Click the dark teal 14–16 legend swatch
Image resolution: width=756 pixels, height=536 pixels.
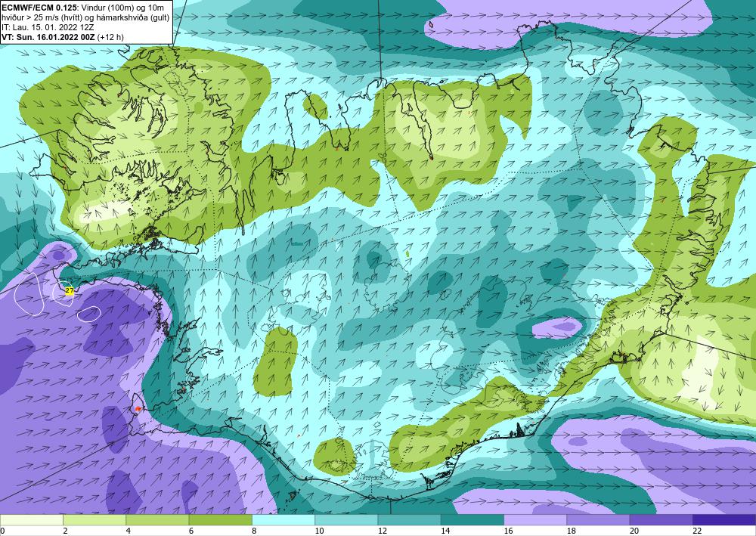pos(472,520)
